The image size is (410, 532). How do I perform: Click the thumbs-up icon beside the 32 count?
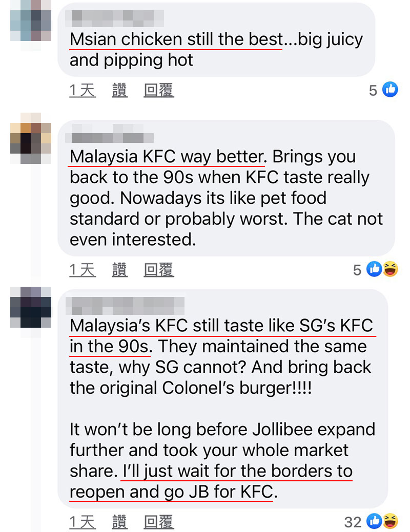point(374,521)
